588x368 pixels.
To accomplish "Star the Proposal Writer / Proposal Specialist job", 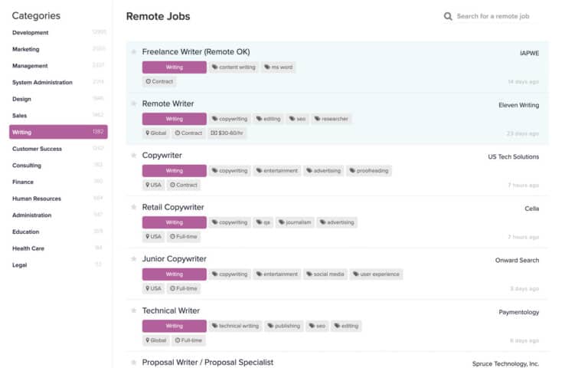I will pos(134,363).
